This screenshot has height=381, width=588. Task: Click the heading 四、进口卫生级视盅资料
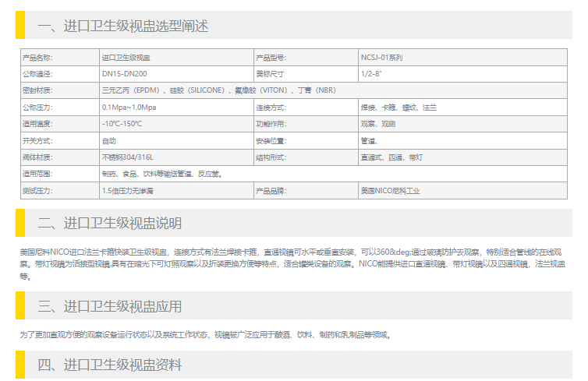pyautogui.click(x=110, y=365)
